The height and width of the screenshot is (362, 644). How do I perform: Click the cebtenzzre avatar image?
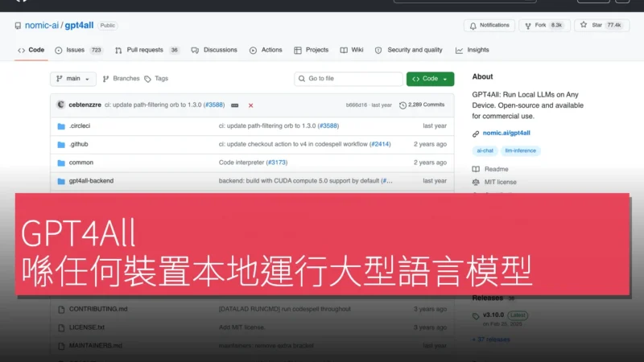[x=61, y=105]
